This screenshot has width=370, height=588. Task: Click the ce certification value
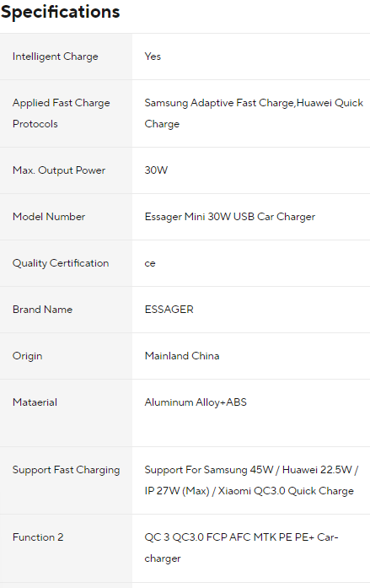click(150, 263)
